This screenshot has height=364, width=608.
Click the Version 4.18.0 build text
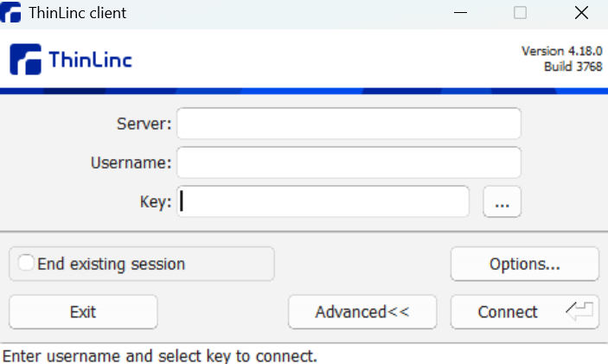(x=561, y=59)
